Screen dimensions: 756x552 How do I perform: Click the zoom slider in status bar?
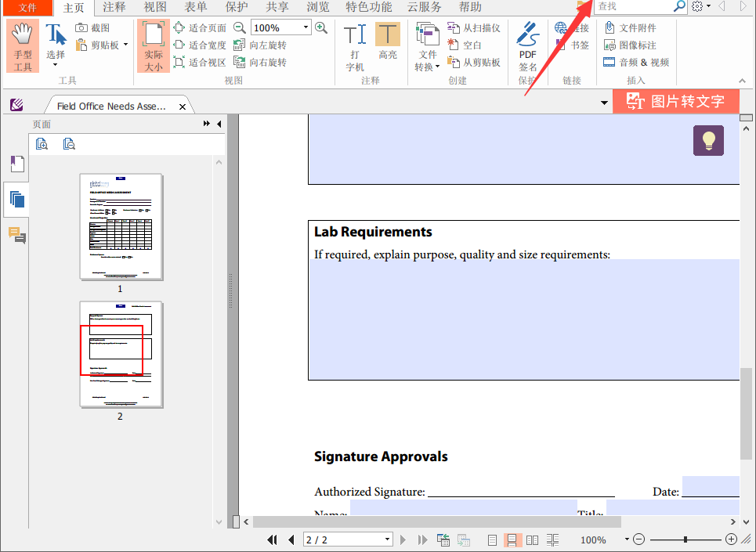click(x=685, y=540)
